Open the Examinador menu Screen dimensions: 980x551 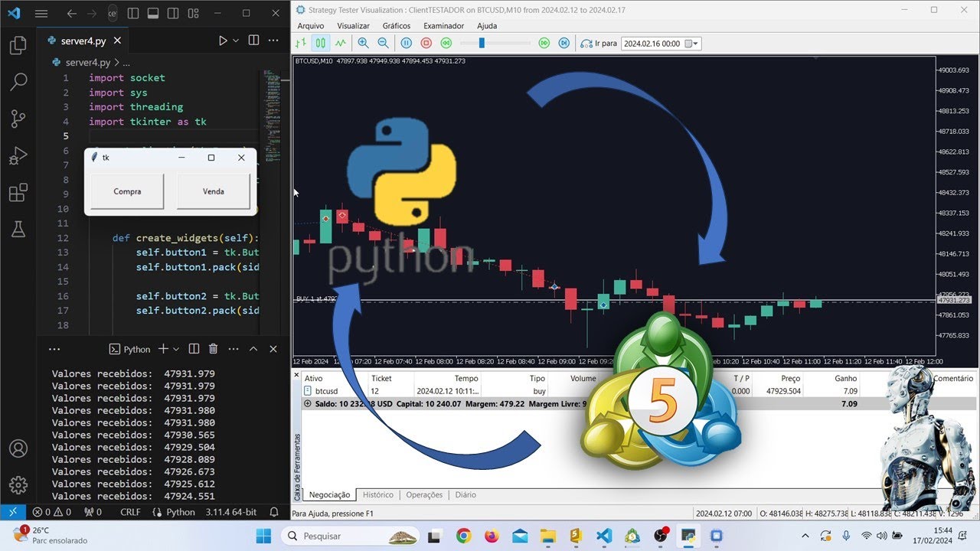tap(443, 26)
